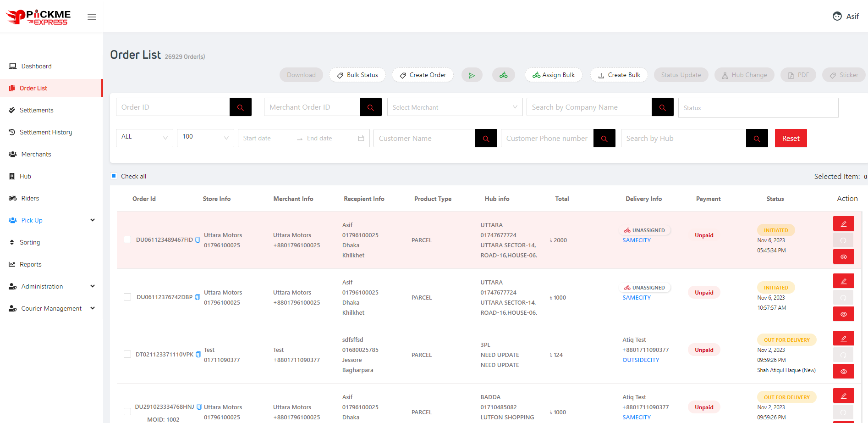This screenshot has height=423, width=868.
Task: Click the Create Order button
Action: (x=423, y=75)
